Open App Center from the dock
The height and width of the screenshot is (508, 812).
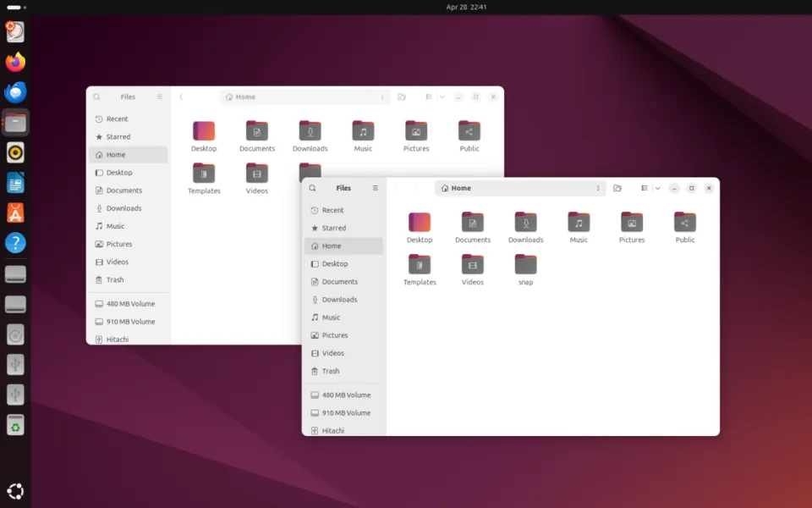click(15, 213)
